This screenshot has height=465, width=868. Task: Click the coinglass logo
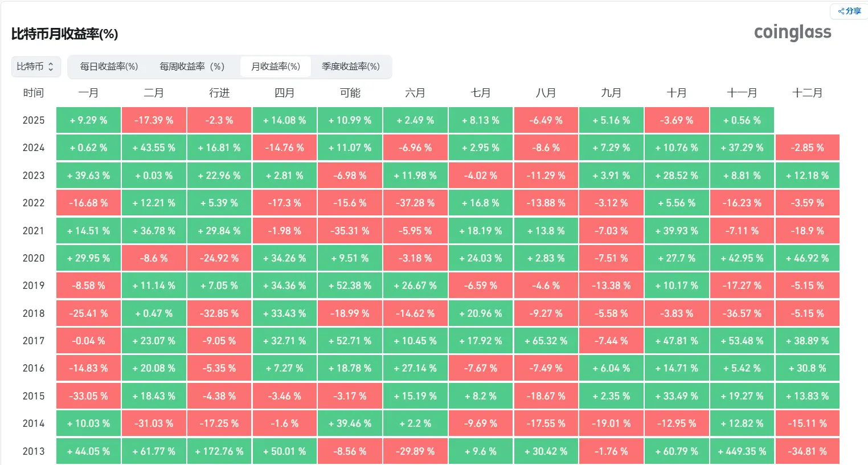click(x=792, y=32)
